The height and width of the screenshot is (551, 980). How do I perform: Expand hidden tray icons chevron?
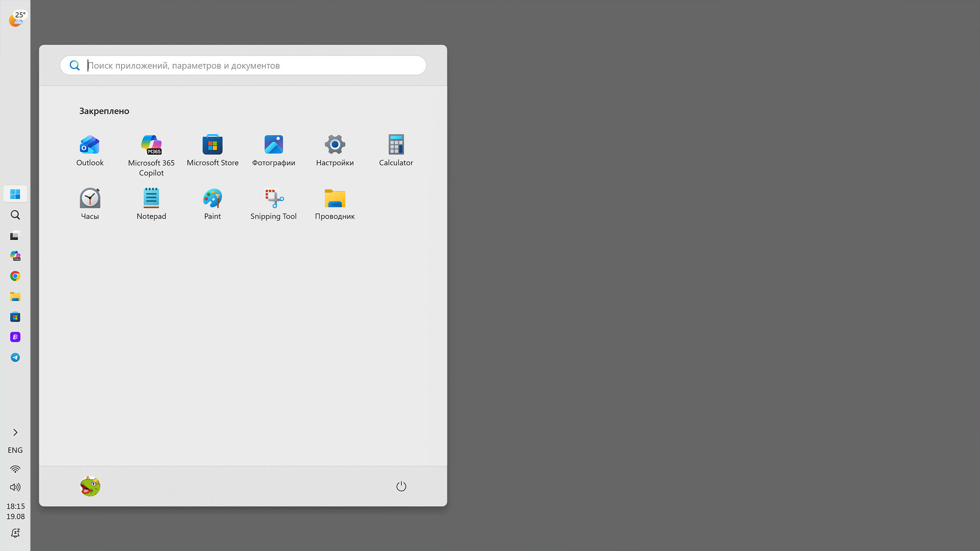click(15, 432)
